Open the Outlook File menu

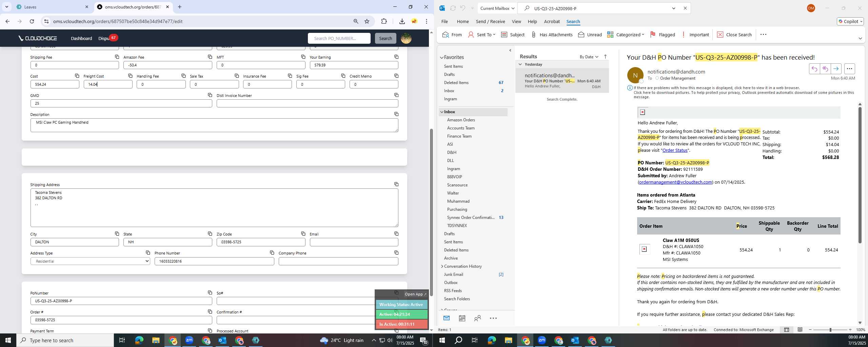(444, 21)
